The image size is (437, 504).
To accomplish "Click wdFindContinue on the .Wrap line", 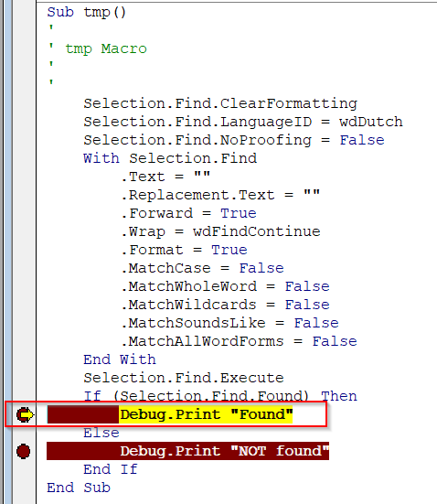I will point(256,231).
